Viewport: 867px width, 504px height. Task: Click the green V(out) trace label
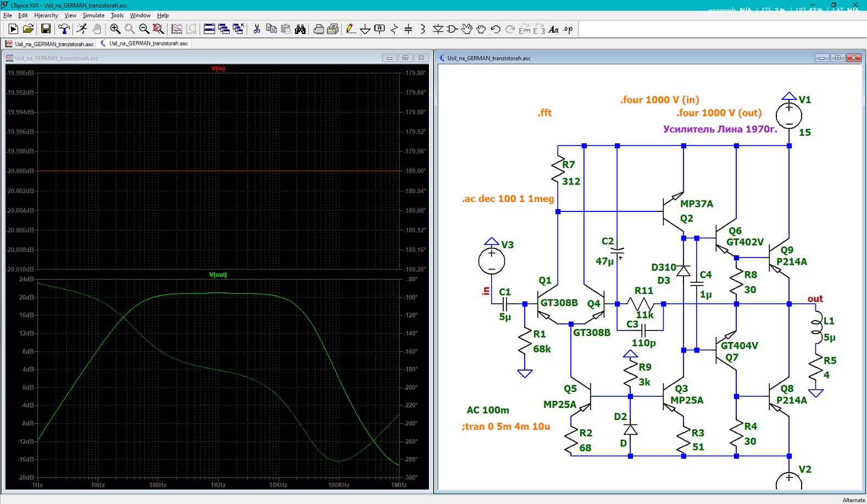click(218, 275)
